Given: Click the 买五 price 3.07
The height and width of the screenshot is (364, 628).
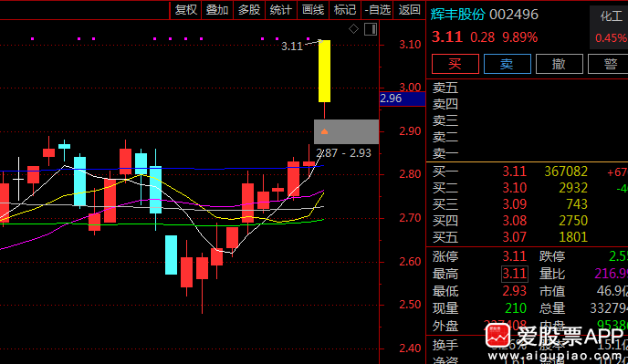Looking at the screenshot, I should point(514,237).
